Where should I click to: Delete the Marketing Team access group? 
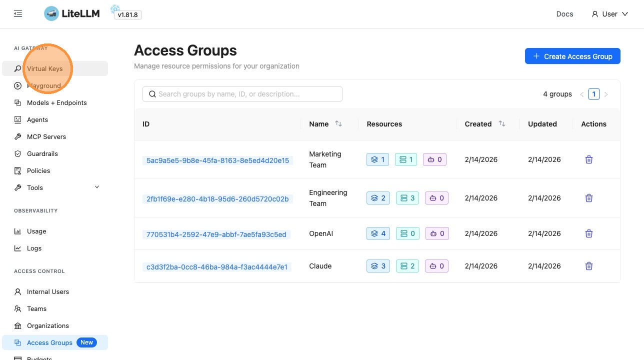point(589,159)
